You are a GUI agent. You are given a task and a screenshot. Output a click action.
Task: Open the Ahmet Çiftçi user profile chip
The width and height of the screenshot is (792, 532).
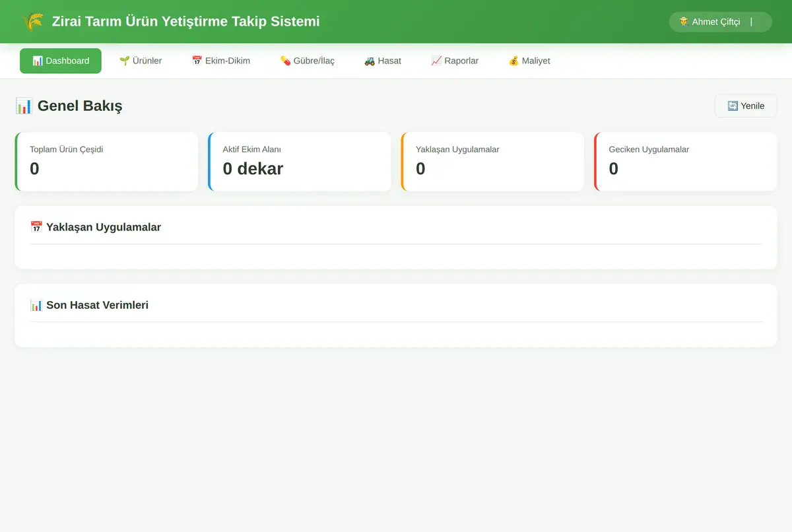pos(720,22)
